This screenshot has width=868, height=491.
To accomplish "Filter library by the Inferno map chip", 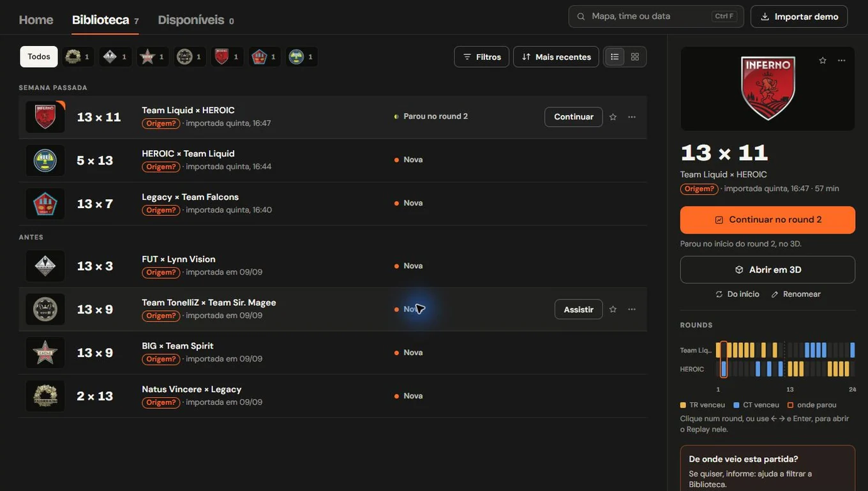I will [x=227, y=57].
